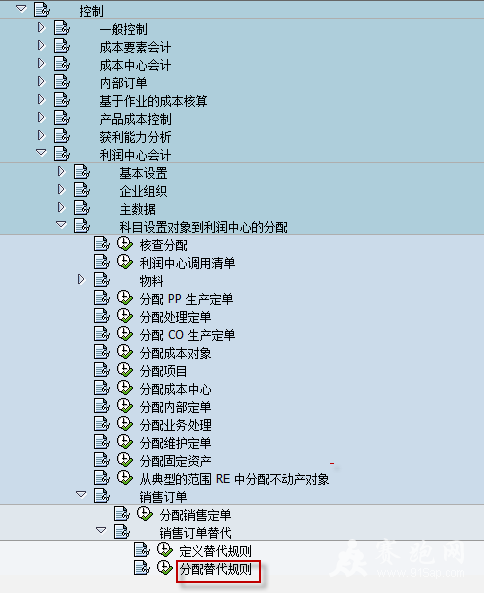
Task: Open documentation icon for 销售订单替代
Action: (x=122, y=532)
